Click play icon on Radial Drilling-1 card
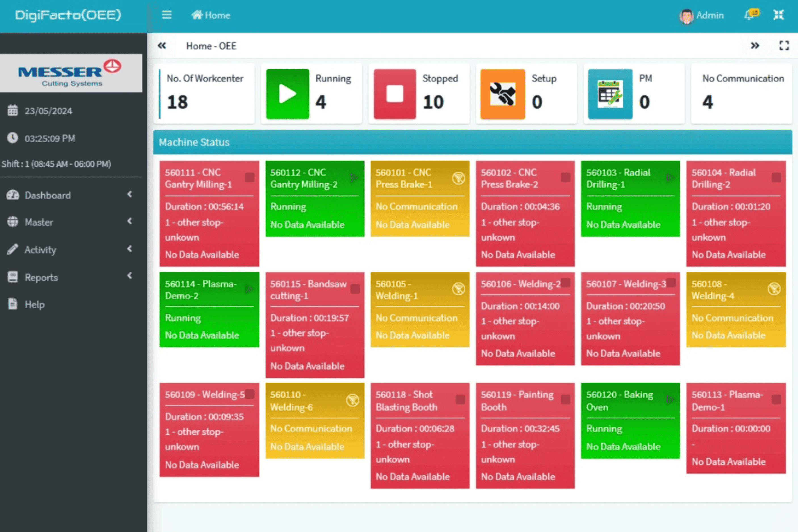Screen dimensions: 798x532 pyautogui.click(x=670, y=177)
